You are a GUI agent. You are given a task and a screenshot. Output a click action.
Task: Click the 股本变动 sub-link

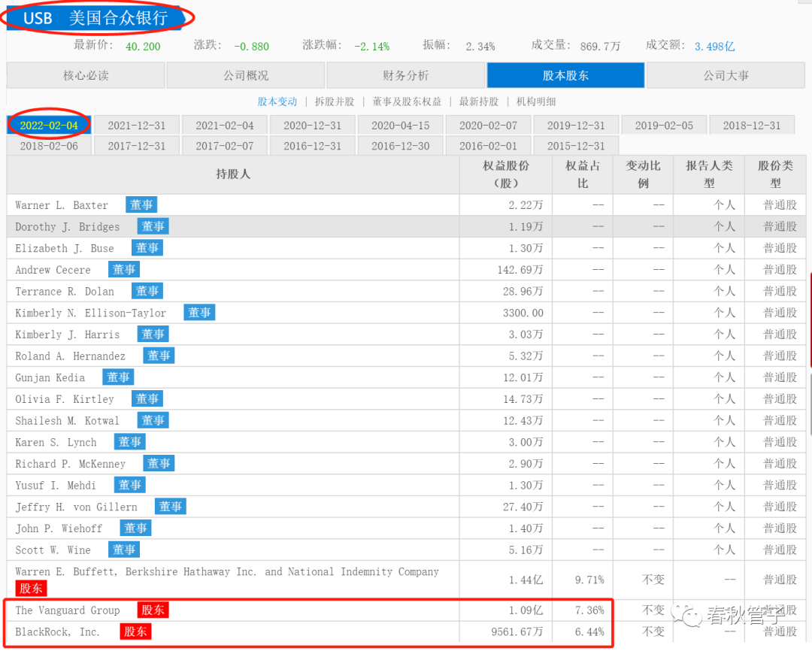pos(277,101)
